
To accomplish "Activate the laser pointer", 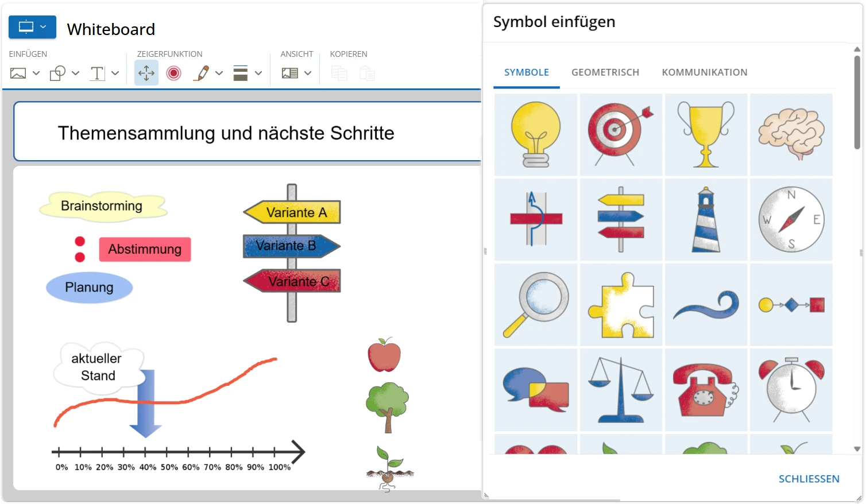I will 173,73.
